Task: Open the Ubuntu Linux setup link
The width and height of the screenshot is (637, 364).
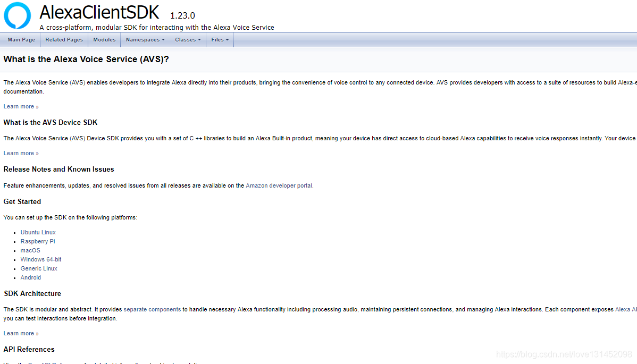Action: (38, 232)
